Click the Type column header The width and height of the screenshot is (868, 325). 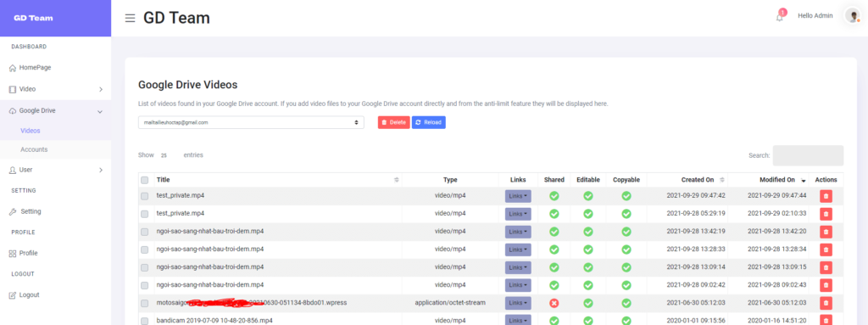(450, 180)
